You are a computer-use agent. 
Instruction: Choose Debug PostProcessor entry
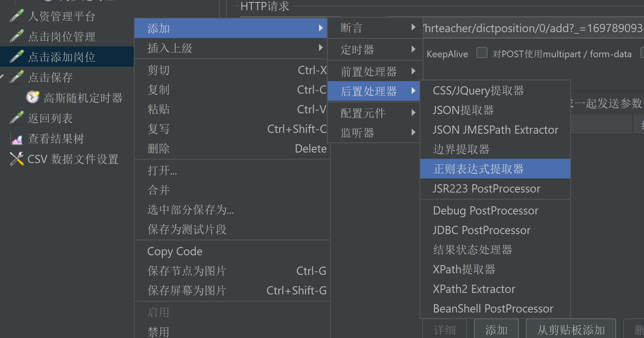[495, 211]
